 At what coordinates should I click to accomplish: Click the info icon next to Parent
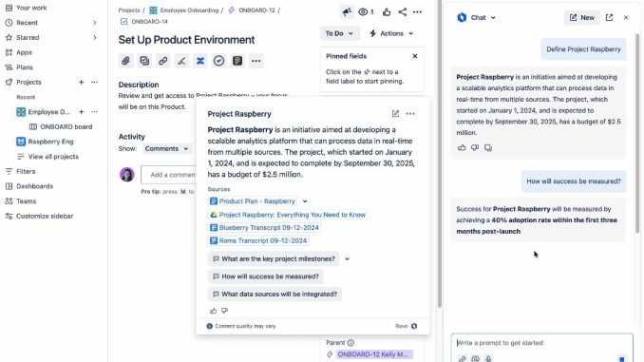tap(350, 343)
